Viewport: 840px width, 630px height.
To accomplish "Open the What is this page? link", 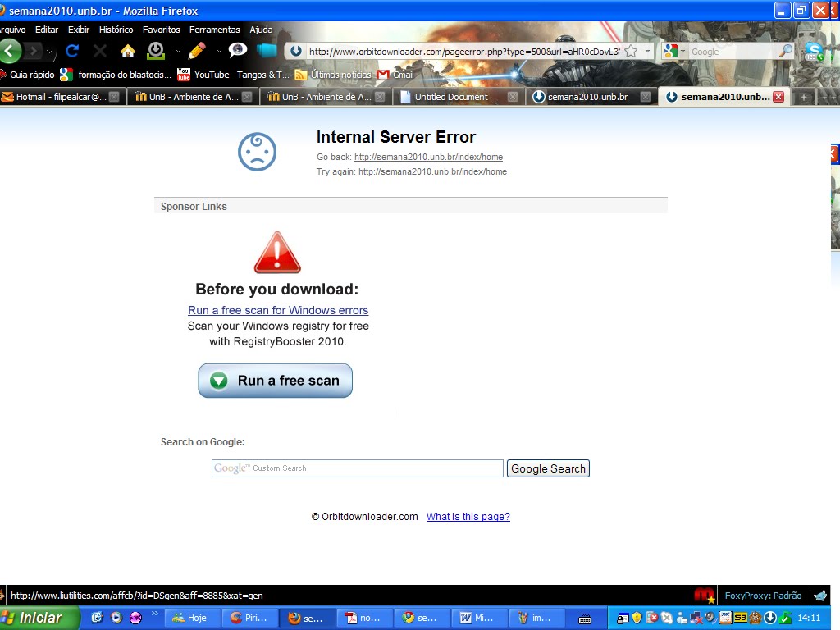I will click(468, 517).
